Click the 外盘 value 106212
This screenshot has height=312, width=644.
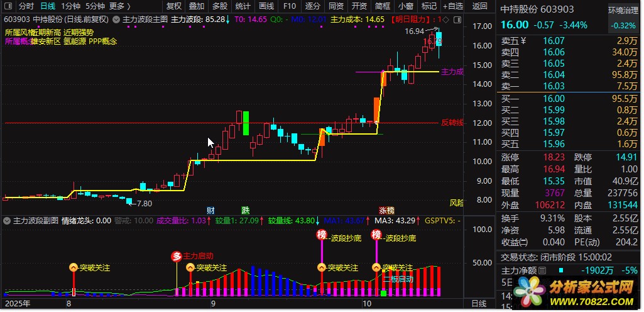(550, 204)
